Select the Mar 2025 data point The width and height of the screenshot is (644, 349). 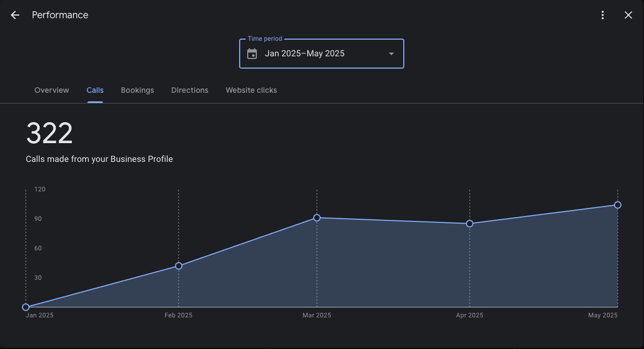[317, 218]
